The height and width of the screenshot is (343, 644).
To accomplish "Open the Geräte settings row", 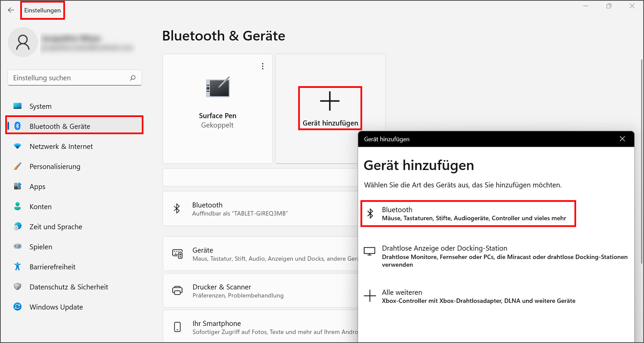I will click(x=260, y=254).
